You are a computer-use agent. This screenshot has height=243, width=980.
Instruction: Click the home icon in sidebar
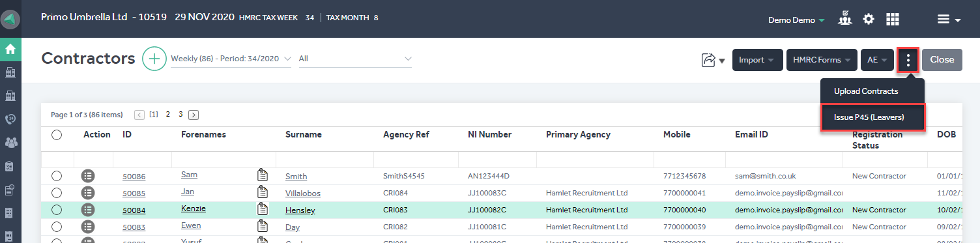[x=10, y=49]
